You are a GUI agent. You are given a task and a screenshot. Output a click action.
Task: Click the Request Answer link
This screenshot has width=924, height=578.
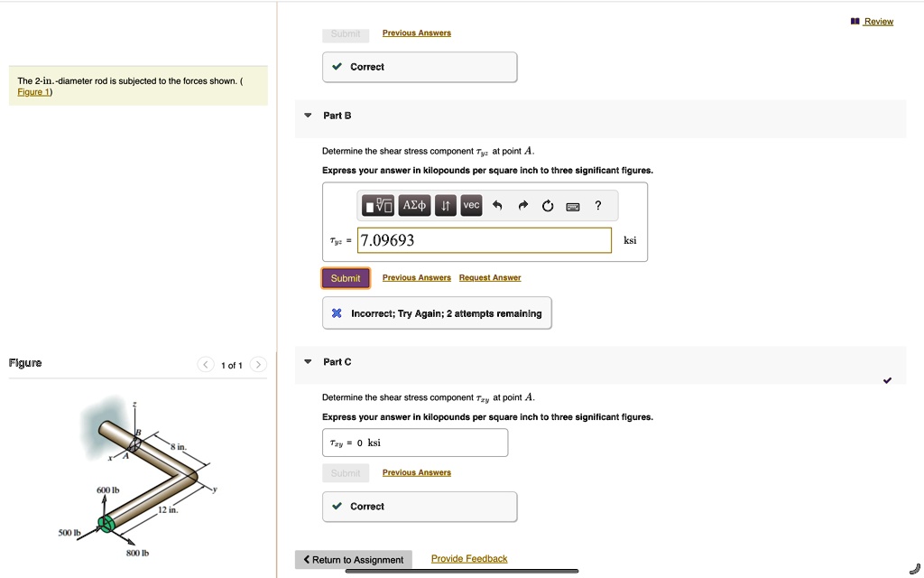(x=490, y=278)
